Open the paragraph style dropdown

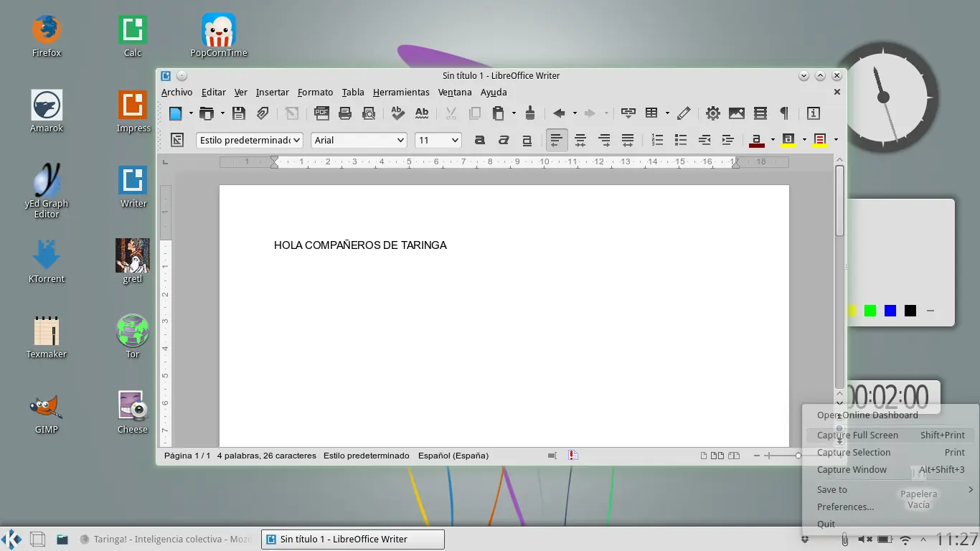point(296,141)
